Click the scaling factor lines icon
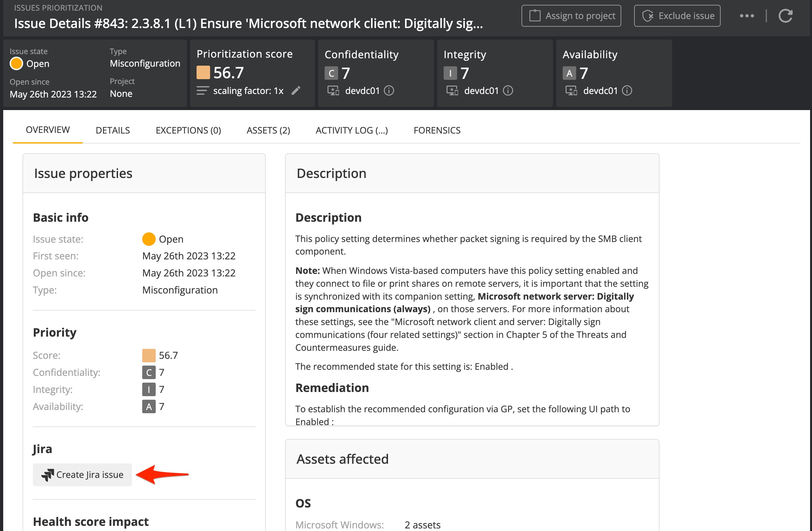The image size is (812, 531). coord(202,90)
